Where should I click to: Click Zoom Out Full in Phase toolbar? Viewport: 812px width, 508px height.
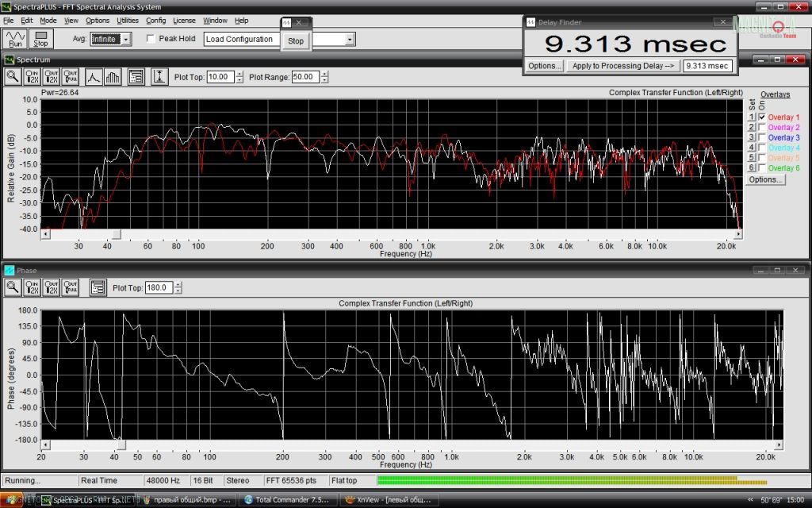point(71,287)
